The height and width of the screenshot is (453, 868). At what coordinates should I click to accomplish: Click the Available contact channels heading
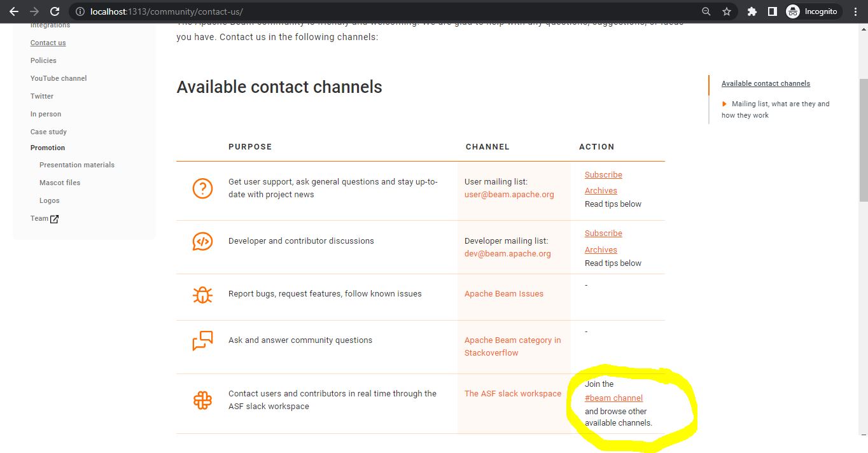[x=279, y=87]
